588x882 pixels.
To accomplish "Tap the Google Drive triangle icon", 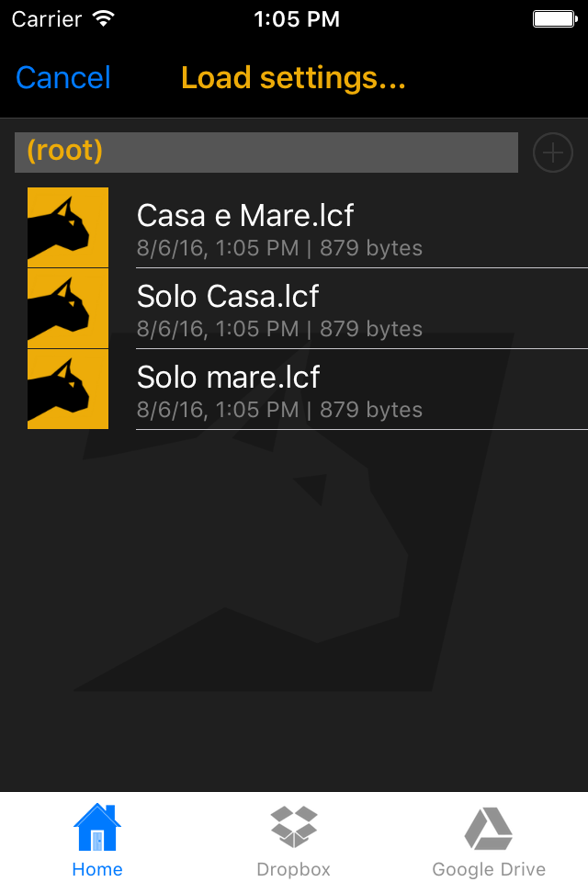I will point(489,827).
